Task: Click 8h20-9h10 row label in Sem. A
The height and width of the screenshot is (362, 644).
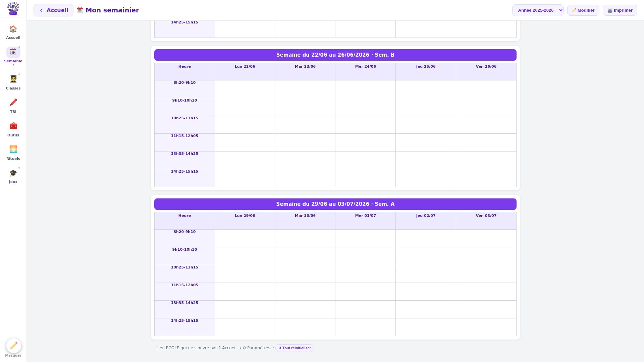Action: coord(184,238)
